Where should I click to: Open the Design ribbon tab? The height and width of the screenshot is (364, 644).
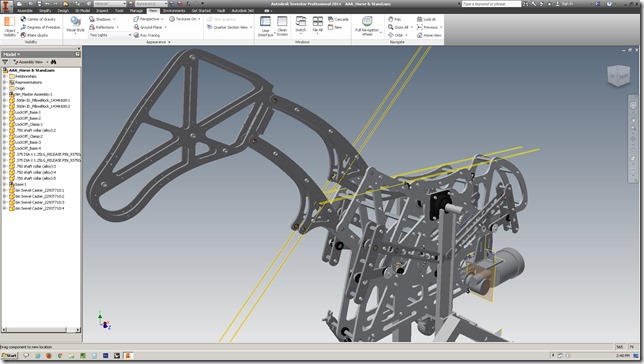tap(63, 11)
